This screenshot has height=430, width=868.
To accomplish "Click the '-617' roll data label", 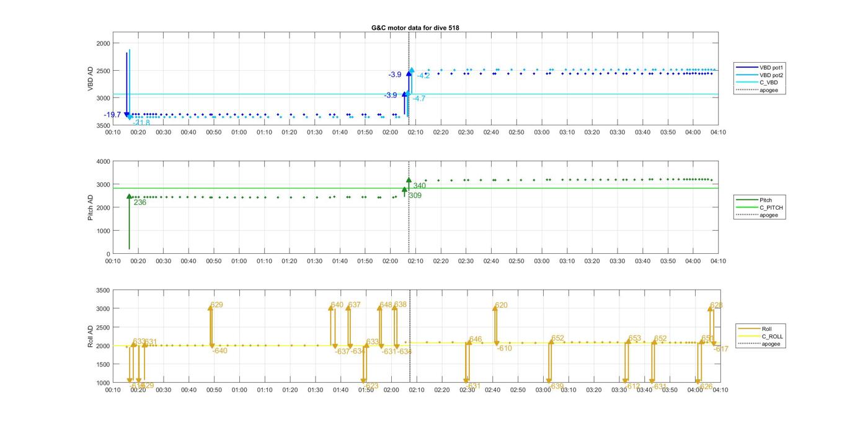I will coord(721,349).
